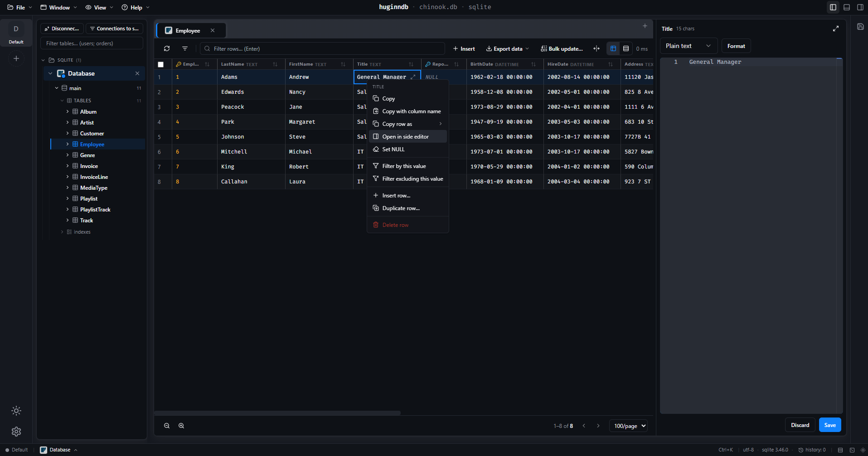Screen dimensions: 868x456
Task: Zoom in the table view
Action: tap(181, 426)
